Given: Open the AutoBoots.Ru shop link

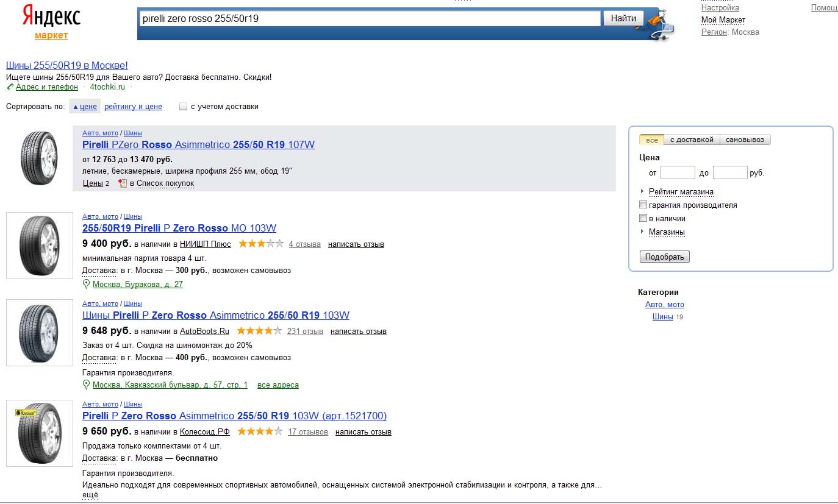Looking at the screenshot, I should click(204, 332).
